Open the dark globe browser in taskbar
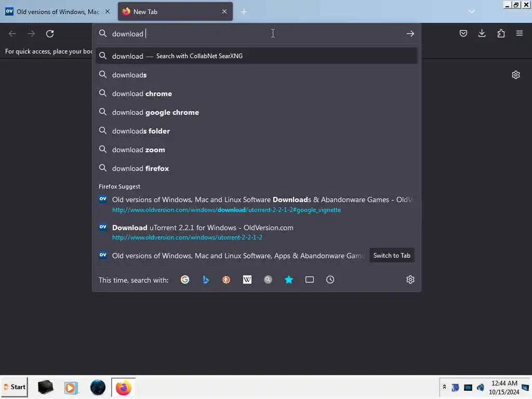This screenshot has height=399, width=532. (x=98, y=388)
